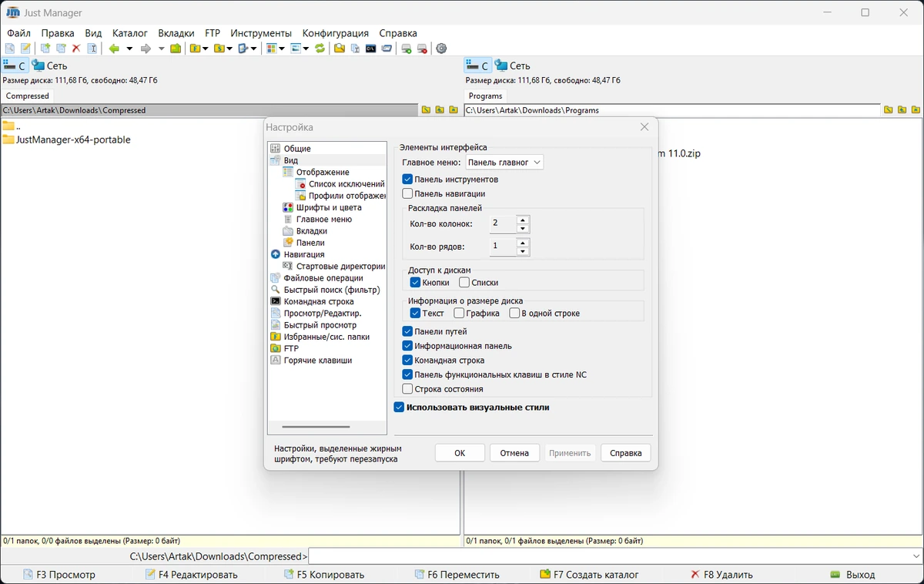The height and width of the screenshot is (584, 924).
Task: Uncheck Панель инструментов checkbox
Action: 407,179
